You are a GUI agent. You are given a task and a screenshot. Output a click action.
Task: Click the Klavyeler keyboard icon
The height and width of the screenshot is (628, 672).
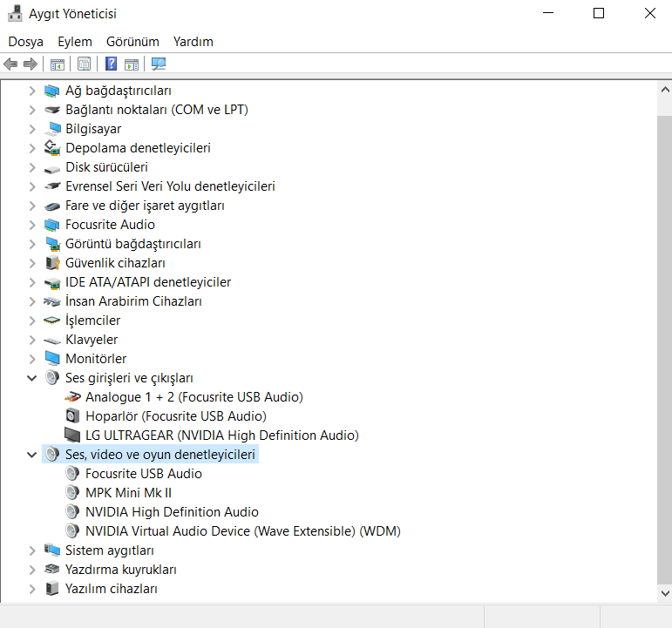pos(51,341)
